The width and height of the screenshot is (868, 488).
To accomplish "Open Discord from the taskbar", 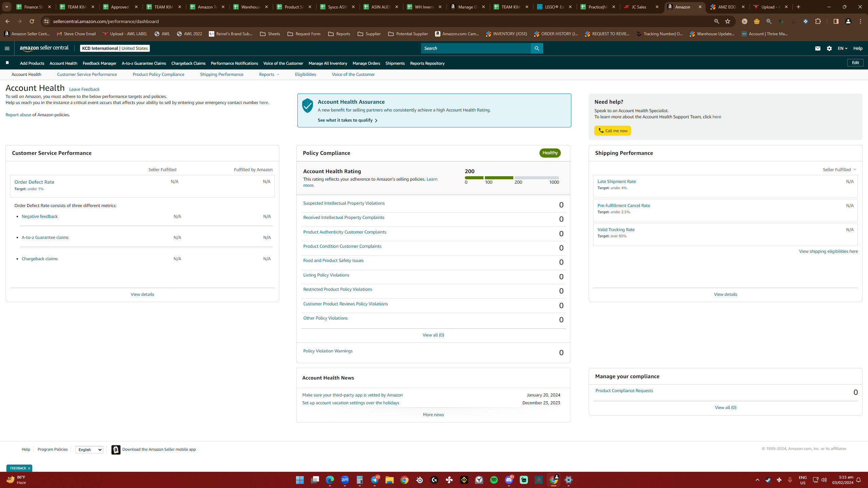I will [x=509, y=480].
